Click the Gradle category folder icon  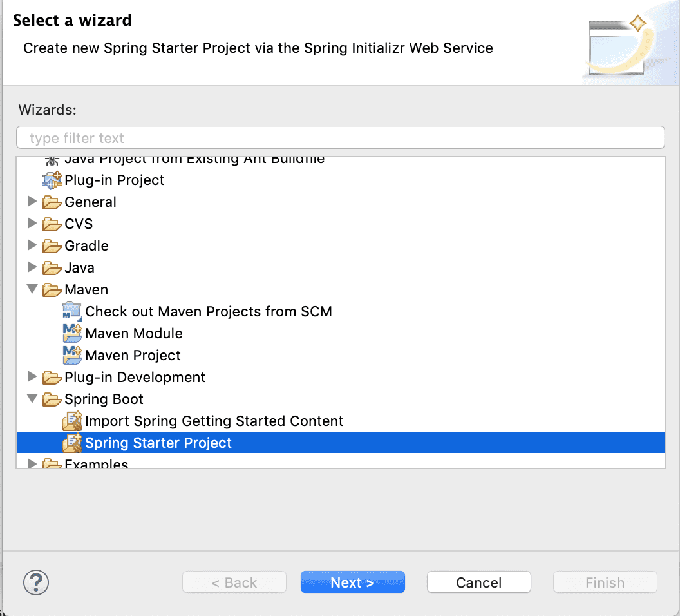click(x=52, y=245)
